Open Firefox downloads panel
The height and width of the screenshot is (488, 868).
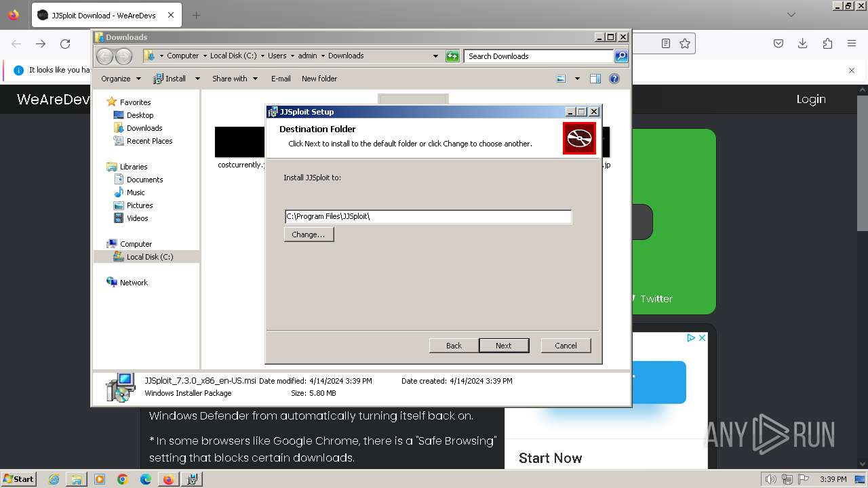[x=803, y=44]
